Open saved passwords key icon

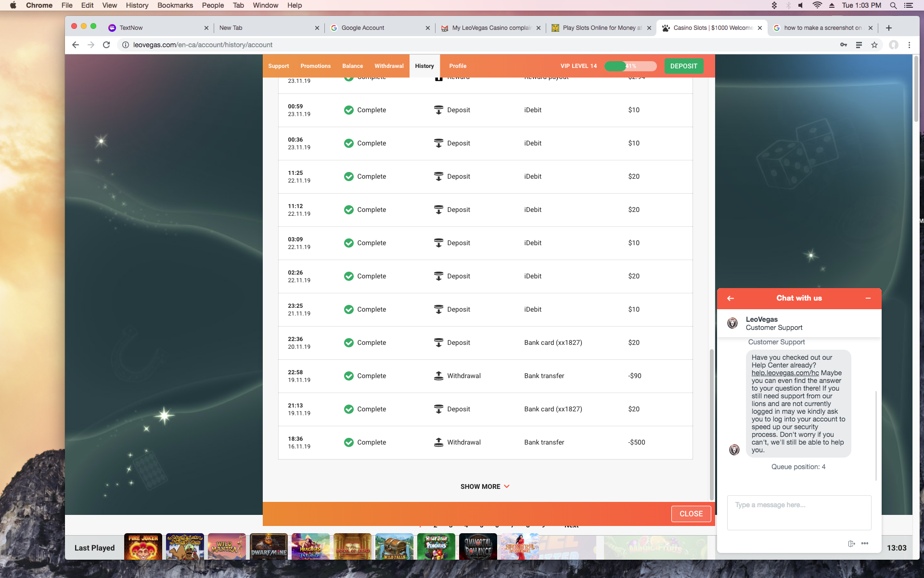(844, 45)
